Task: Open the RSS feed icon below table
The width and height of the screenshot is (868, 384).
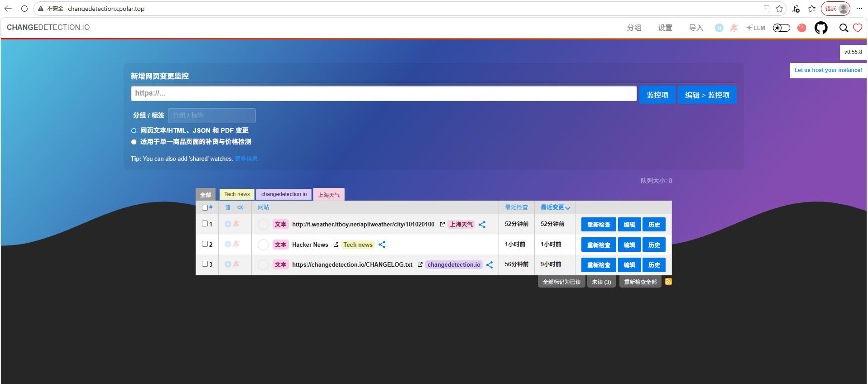Action: click(x=668, y=282)
